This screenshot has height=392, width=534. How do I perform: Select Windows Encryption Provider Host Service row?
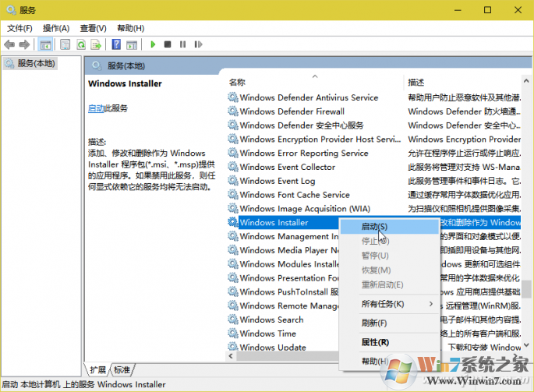[x=374, y=139]
